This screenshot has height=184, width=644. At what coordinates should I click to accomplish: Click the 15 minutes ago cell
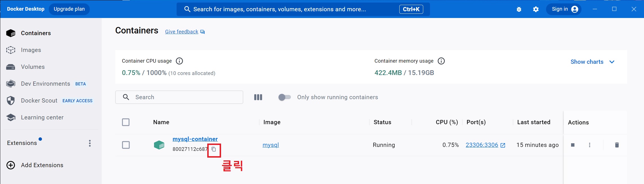pyautogui.click(x=537, y=145)
